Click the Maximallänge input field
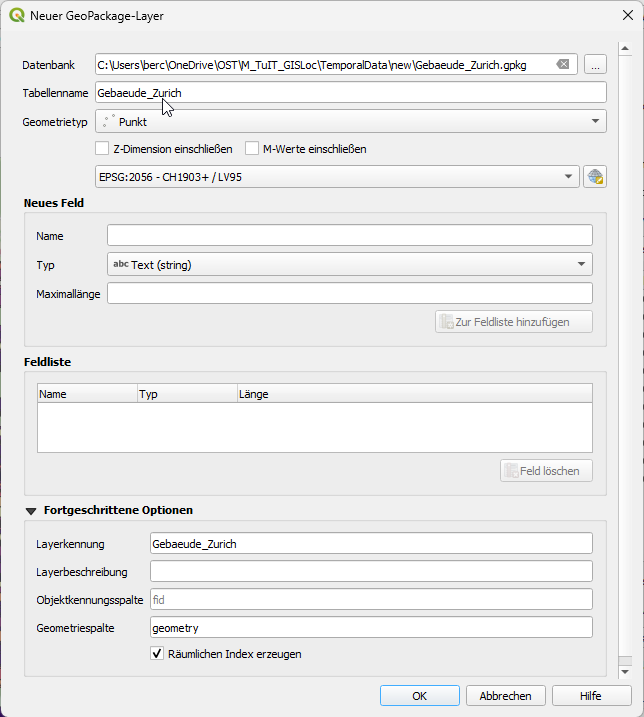This screenshot has height=717, width=644. [x=349, y=293]
